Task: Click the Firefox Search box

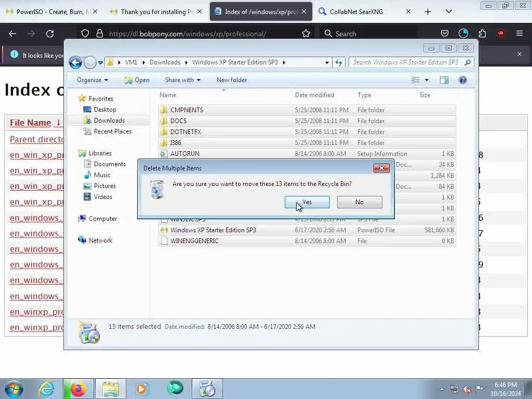Action: [369, 34]
